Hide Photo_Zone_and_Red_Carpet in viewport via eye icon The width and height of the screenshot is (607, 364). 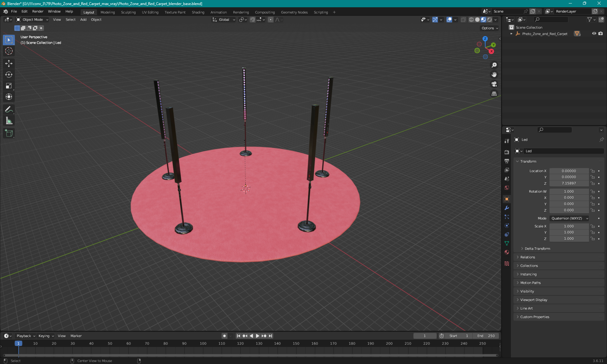(594, 33)
